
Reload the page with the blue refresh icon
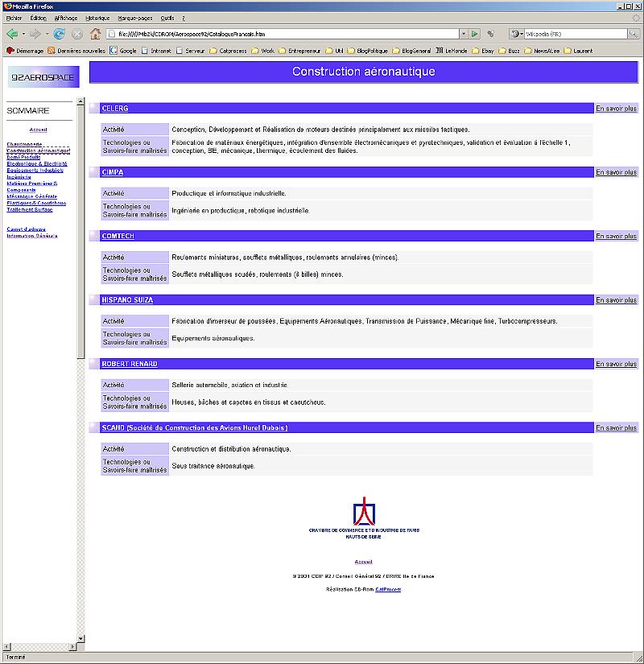(x=60, y=34)
